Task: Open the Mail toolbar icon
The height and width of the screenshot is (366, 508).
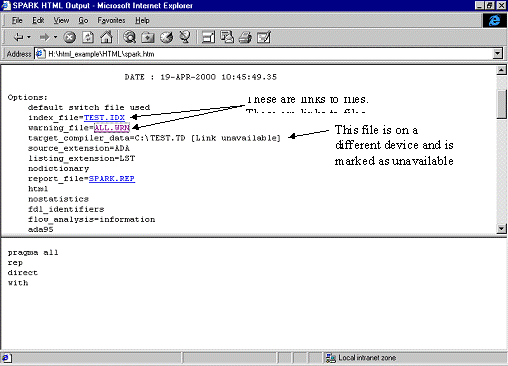Action: pyautogui.click(x=227, y=37)
